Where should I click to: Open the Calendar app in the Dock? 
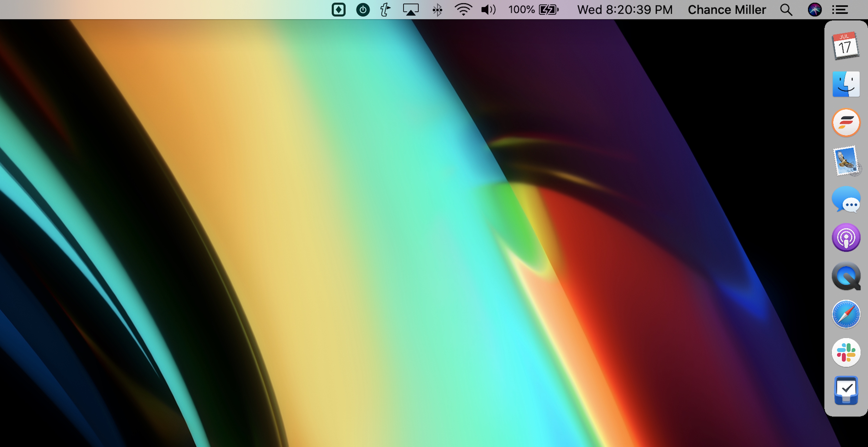coord(846,46)
